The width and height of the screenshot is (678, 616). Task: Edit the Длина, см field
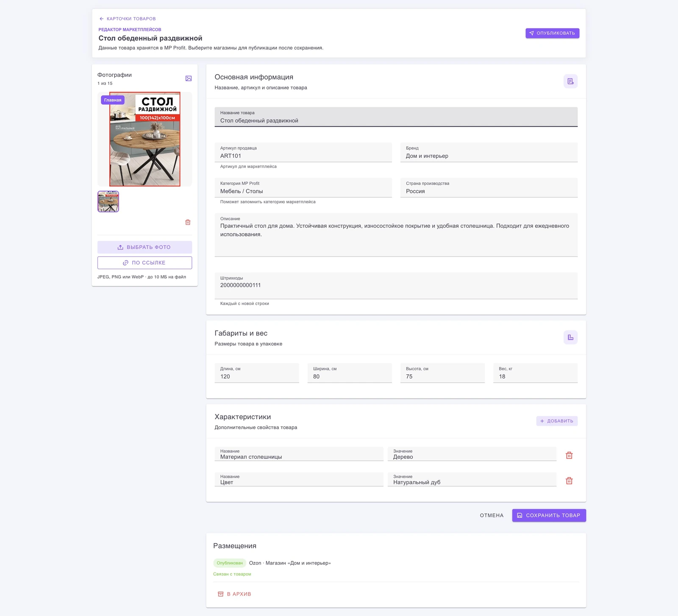257,373
